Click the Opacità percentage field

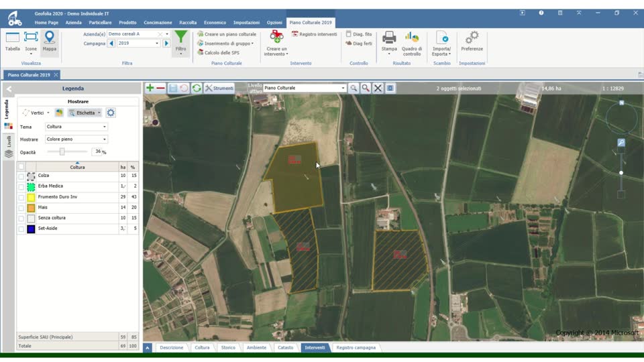point(97,152)
